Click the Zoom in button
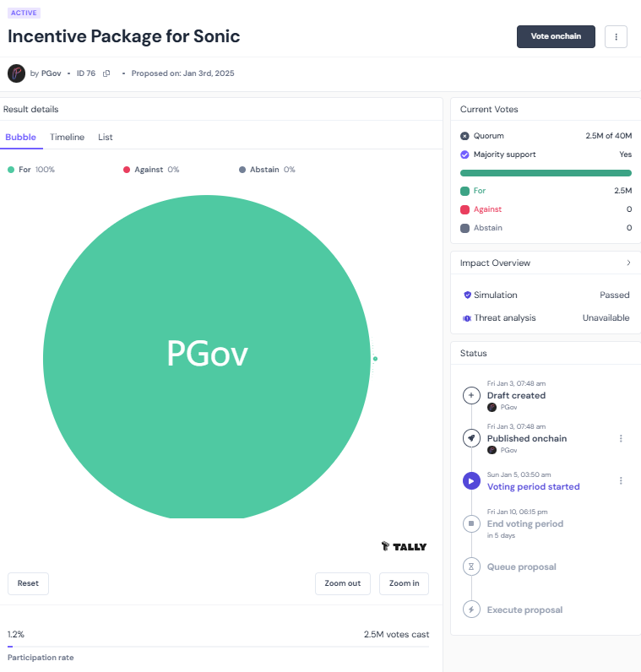The image size is (641, 672). click(404, 583)
